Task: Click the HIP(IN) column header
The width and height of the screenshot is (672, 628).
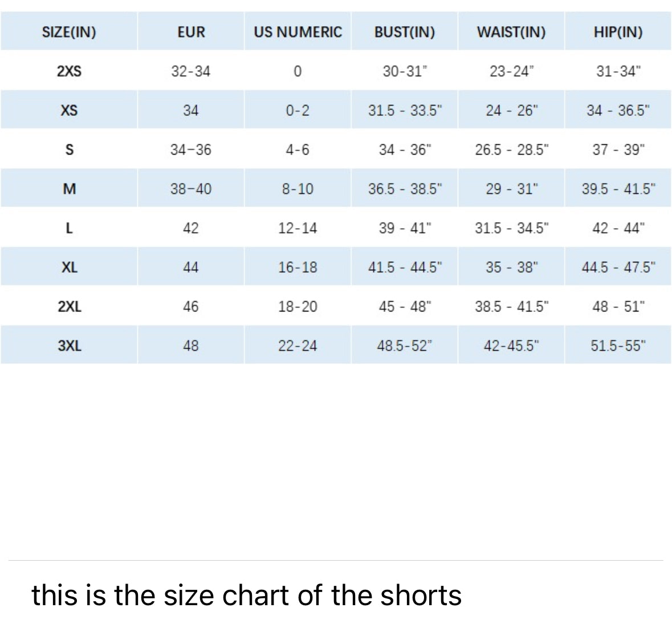Action: (618, 32)
